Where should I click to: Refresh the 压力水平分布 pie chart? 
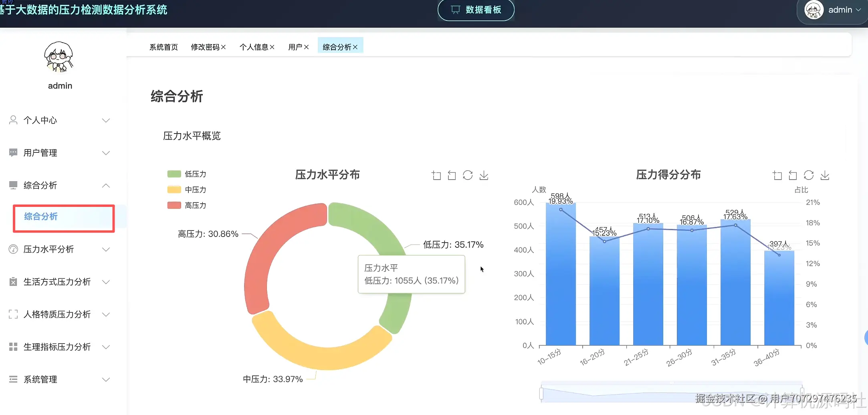[468, 175]
